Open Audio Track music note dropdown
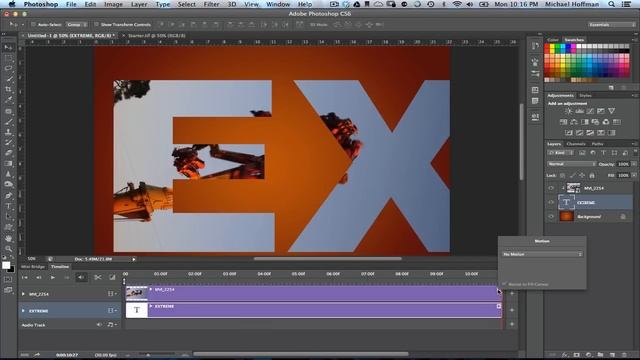Screen dimensions: 640x360 [111, 324]
